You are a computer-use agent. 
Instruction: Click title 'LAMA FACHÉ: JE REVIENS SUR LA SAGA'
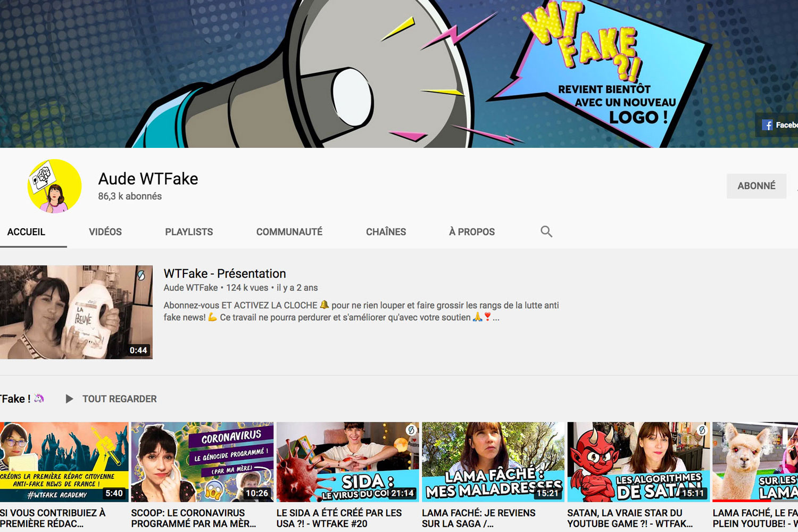pyautogui.click(x=479, y=518)
